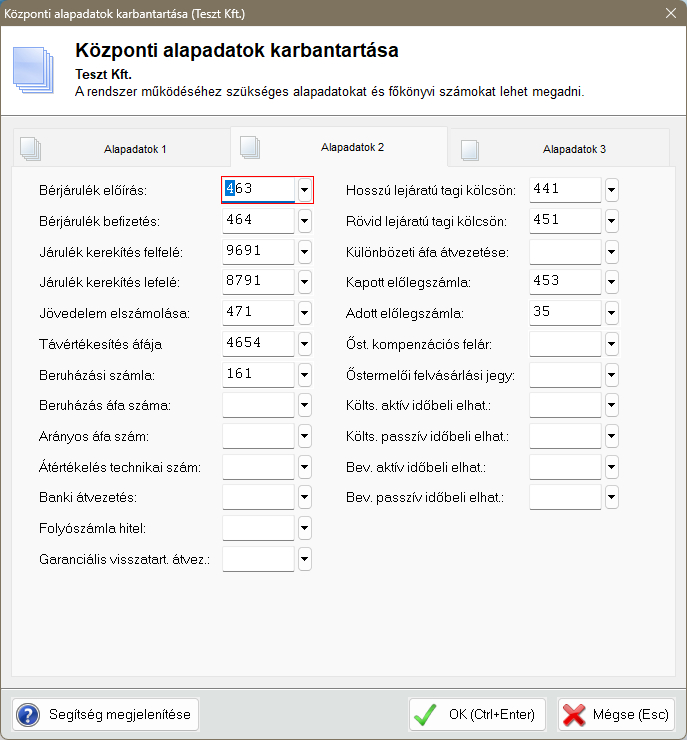Click the help question mark icon

27,715
